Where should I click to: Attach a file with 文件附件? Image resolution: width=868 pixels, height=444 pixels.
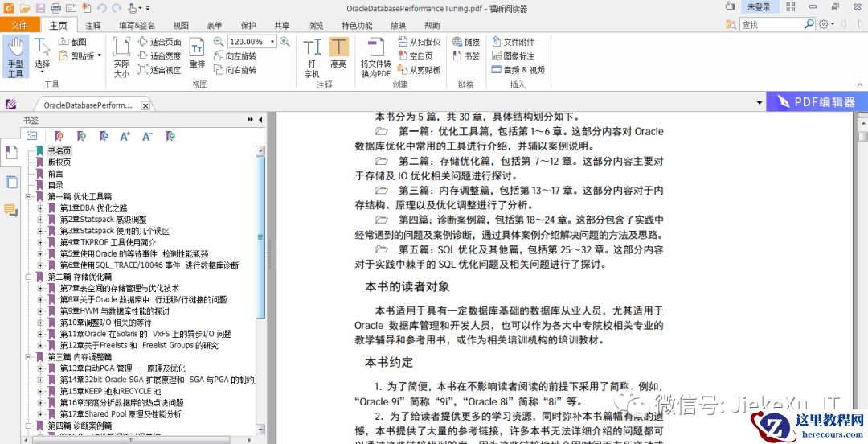pos(513,42)
